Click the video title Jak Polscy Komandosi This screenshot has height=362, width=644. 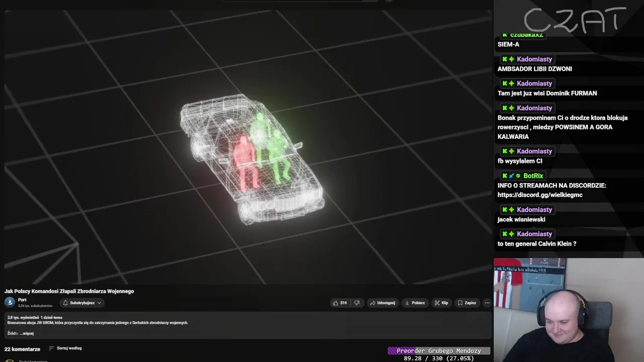click(x=69, y=291)
